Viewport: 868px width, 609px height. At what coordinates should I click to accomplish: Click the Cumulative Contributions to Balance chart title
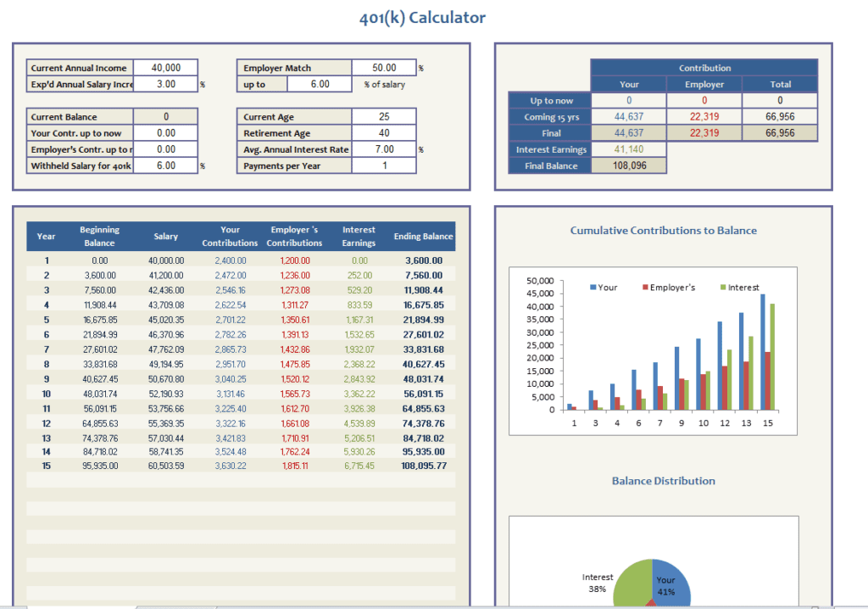click(663, 231)
